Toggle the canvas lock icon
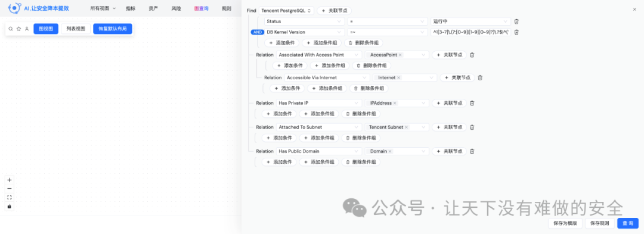 tap(10, 206)
